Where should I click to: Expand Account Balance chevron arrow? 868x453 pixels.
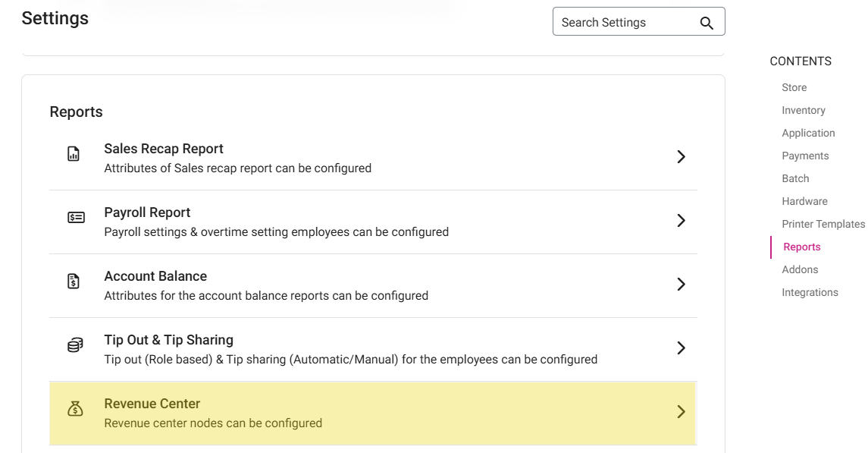pyautogui.click(x=681, y=285)
